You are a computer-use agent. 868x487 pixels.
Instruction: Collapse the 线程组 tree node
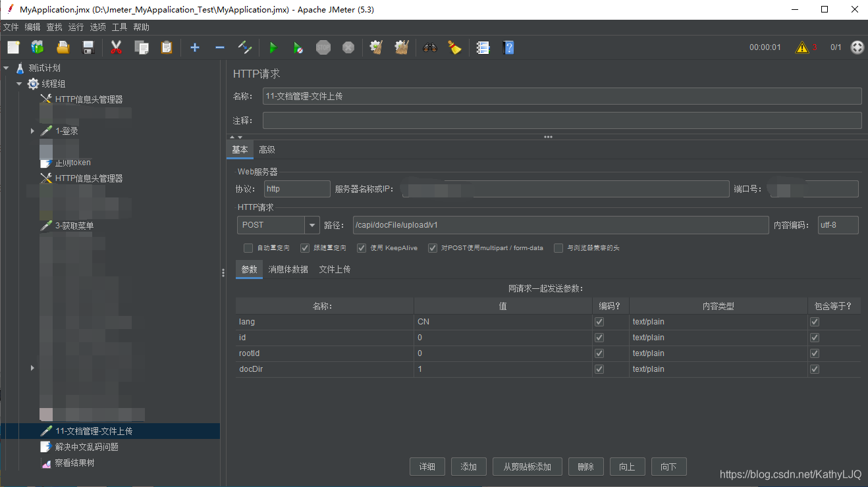[x=19, y=84]
